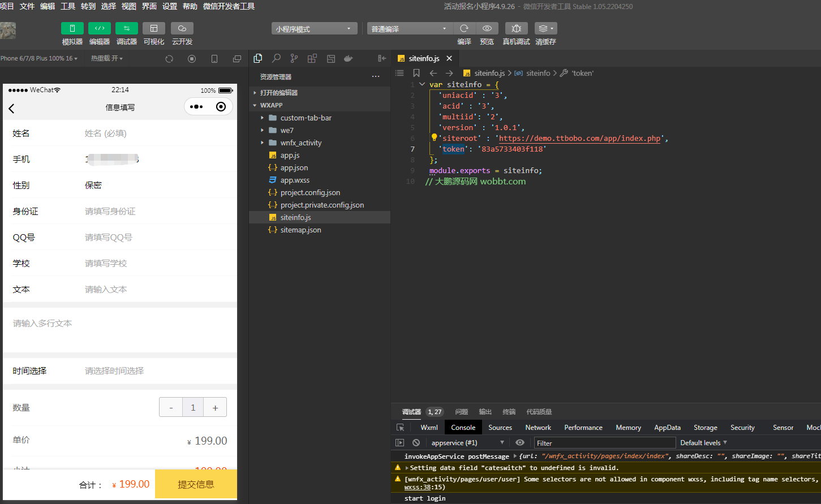Switch to the Network tab
Image resolution: width=821 pixels, height=504 pixels.
[538, 428]
